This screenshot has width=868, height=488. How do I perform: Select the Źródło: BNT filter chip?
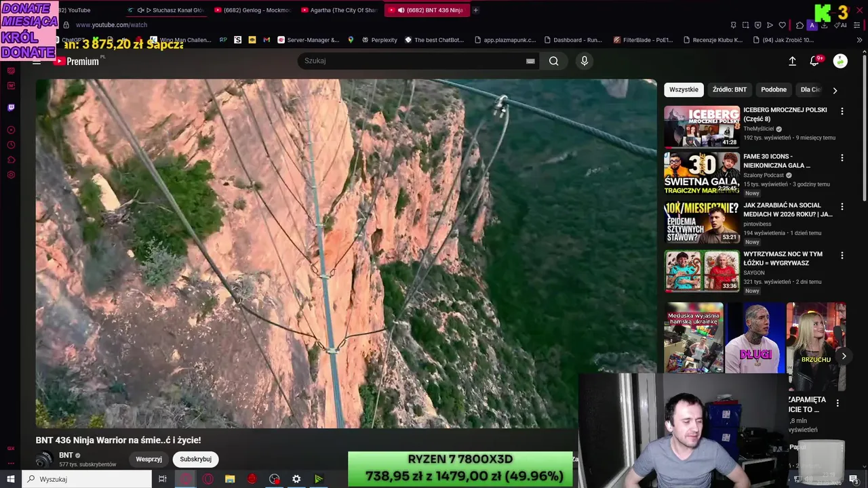[x=730, y=89]
